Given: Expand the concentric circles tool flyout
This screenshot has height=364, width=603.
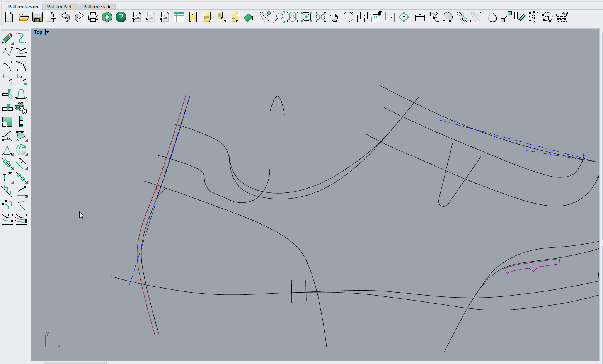Looking at the screenshot, I should point(26,155).
